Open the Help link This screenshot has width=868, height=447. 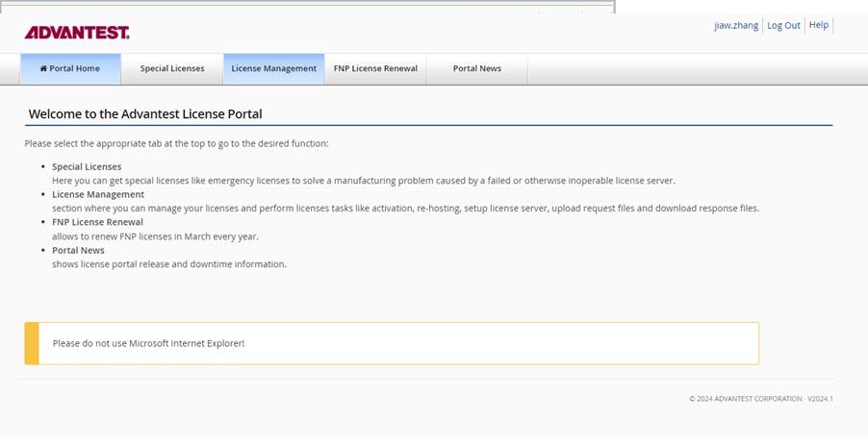[818, 25]
